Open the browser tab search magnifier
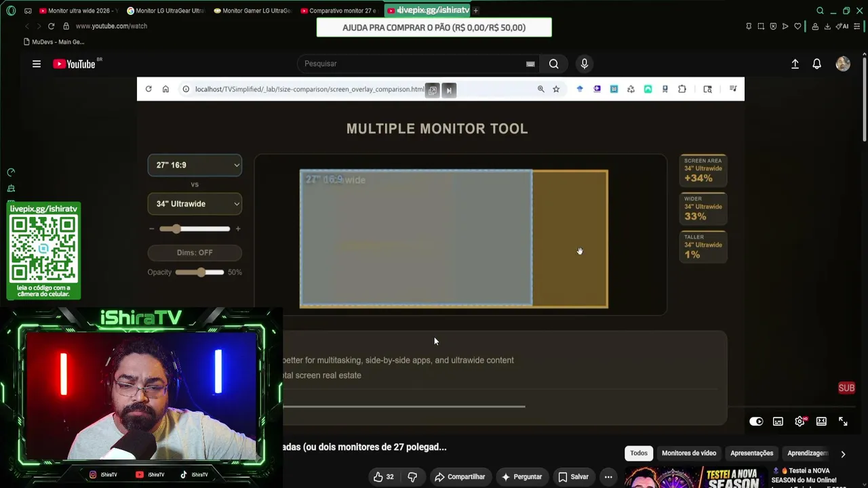 point(820,11)
